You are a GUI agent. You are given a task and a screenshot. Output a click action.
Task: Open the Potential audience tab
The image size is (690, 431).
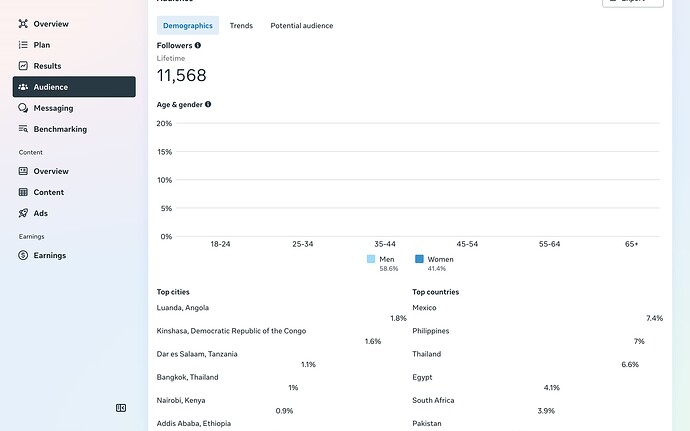pos(301,25)
